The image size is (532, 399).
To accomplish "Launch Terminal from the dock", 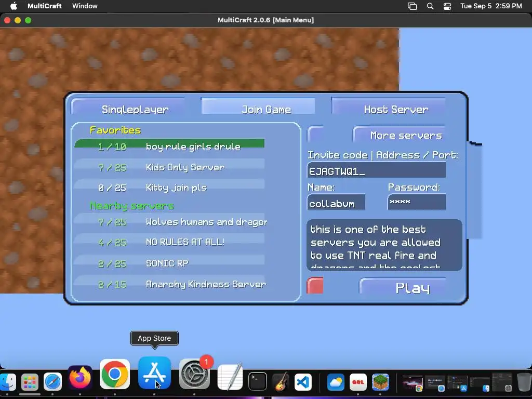I will pos(258,382).
